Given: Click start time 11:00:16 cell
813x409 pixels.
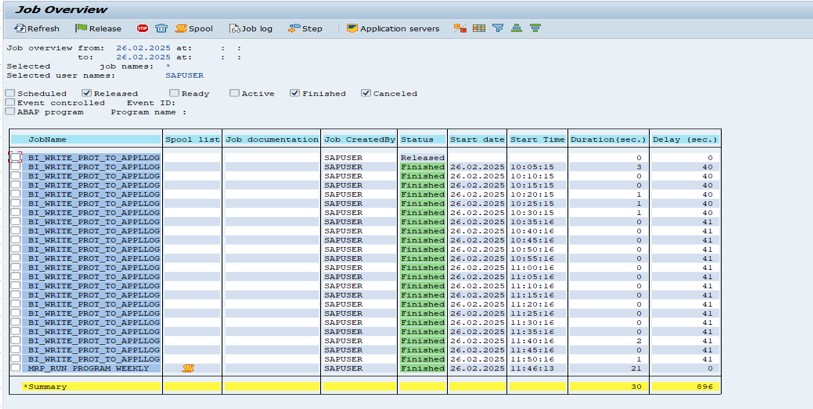Looking at the screenshot, I should pyautogui.click(x=532, y=267).
